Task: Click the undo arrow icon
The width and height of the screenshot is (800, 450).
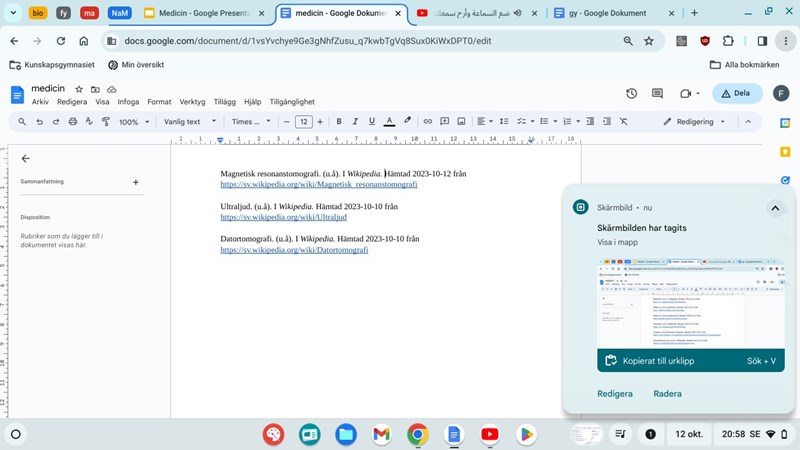Action: click(x=40, y=121)
